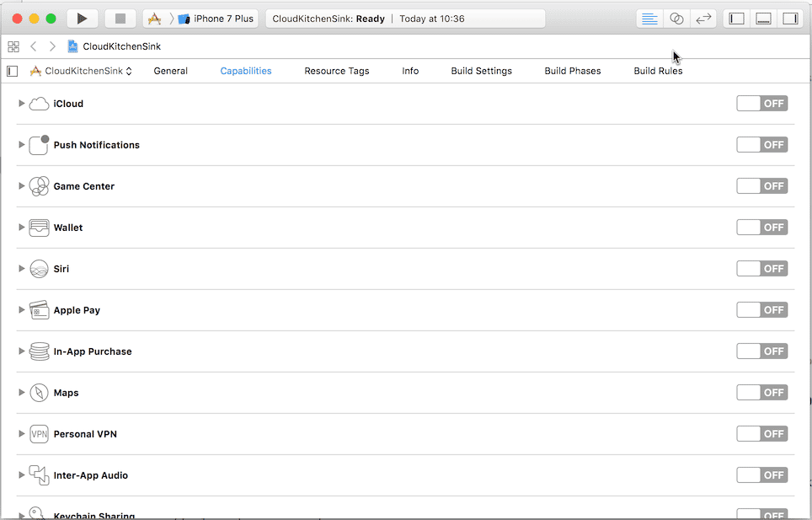Screen dimensions: 812x520
Task: Click the Personal VPN icon
Action: [x=39, y=433]
